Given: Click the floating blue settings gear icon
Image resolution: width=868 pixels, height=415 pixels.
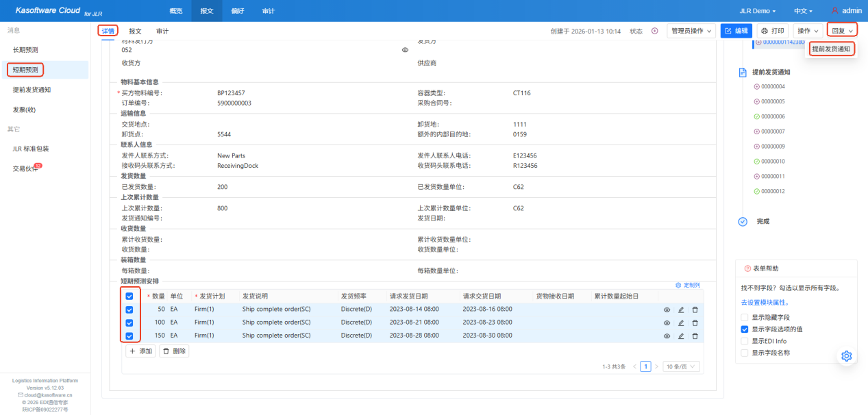Looking at the screenshot, I should (x=846, y=355).
